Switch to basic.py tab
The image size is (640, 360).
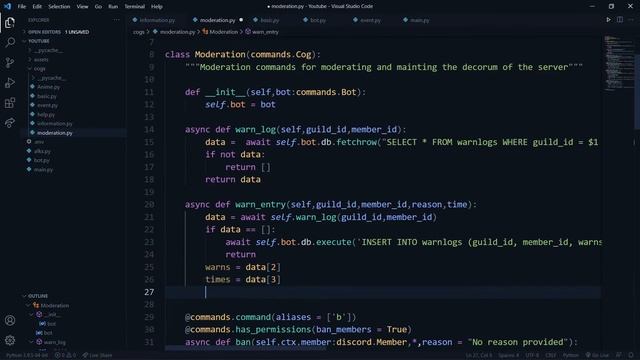(x=266, y=20)
